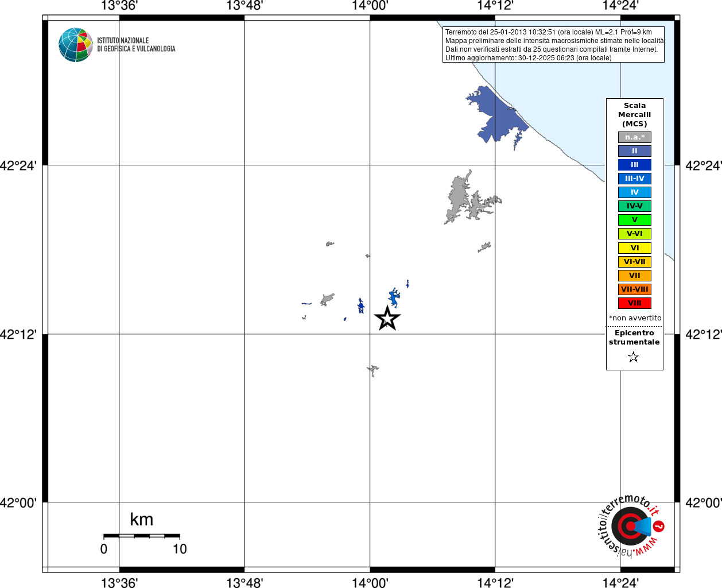Click the right 42°12' latitude label
This screenshot has height=588, width=722.
click(704, 334)
